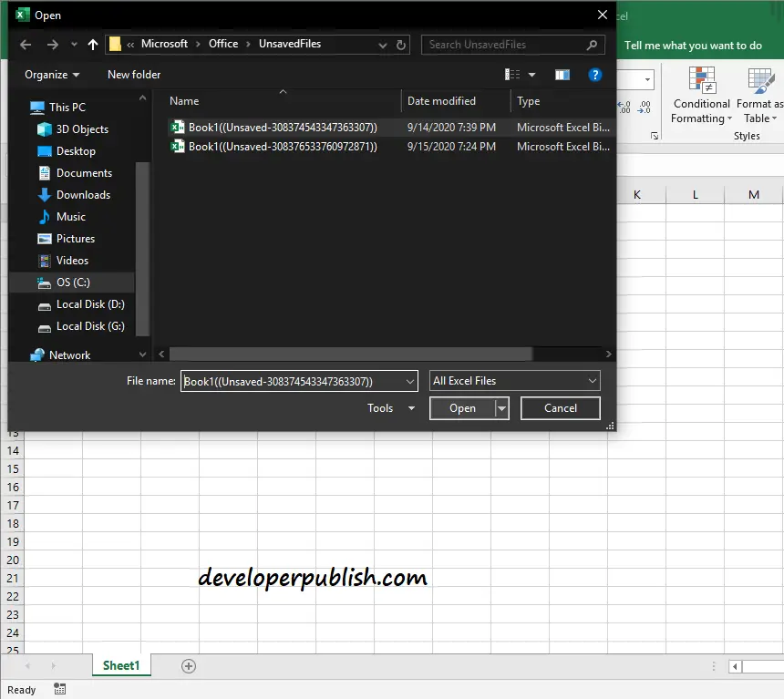Go back in the Open dialog
The height and width of the screenshot is (699, 784).
(26, 45)
